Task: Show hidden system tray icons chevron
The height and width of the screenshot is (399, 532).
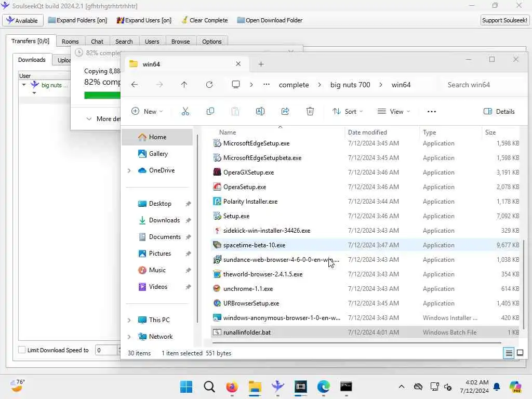Action: [x=402, y=387]
